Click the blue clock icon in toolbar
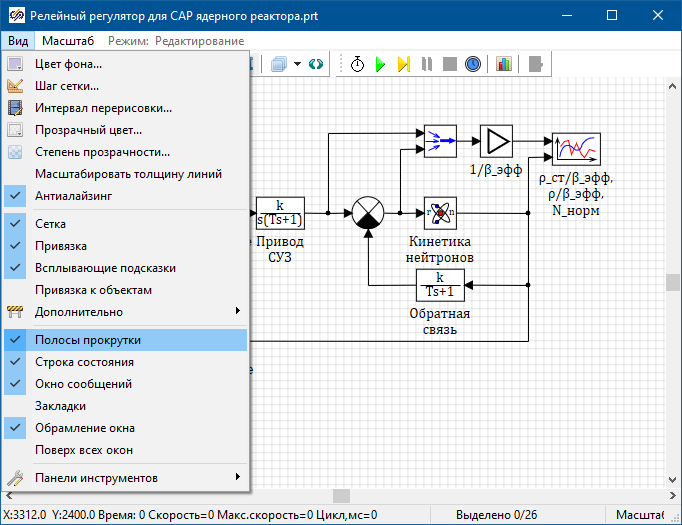Screen dimensions: 682x525 click(x=472, y=64)
